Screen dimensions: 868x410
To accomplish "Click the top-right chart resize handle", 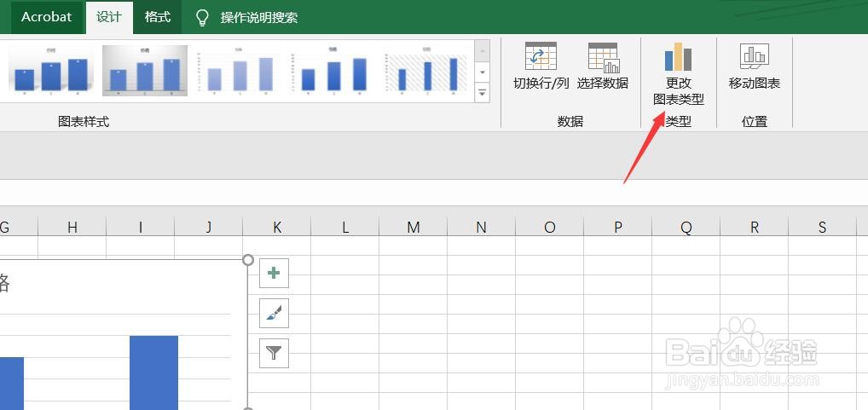I will coord(248,259).
